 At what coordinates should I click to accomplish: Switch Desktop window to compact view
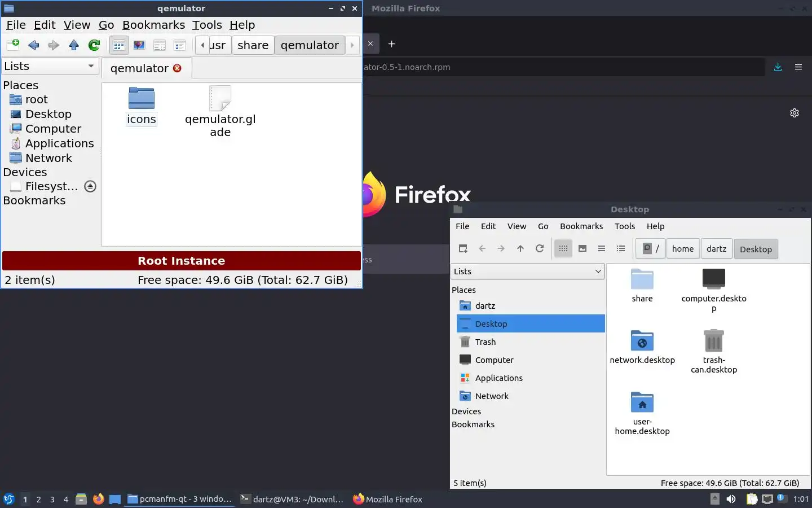(602, 248)
